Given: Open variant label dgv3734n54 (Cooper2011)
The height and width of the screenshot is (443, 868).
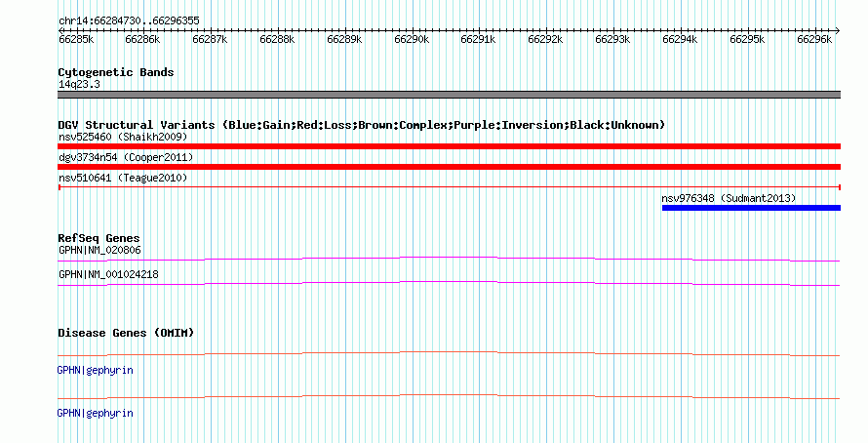Looking at the screenshot, I should [126, 157].
